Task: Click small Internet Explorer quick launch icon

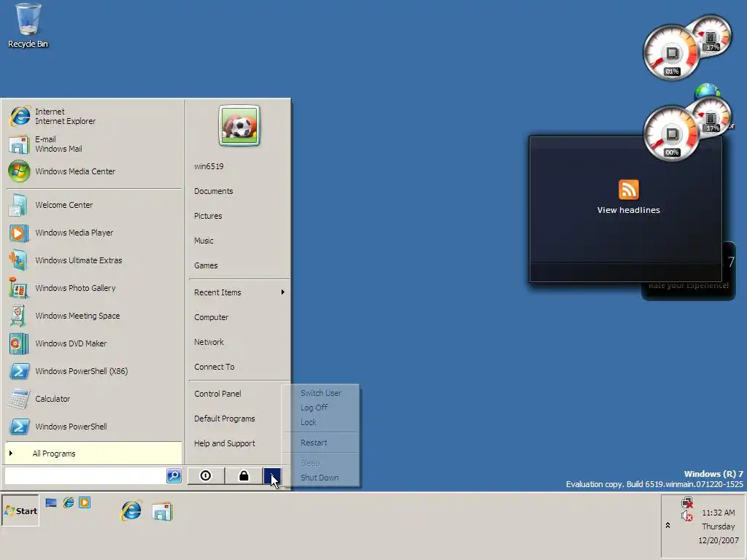Action: [x=69, y=502]
